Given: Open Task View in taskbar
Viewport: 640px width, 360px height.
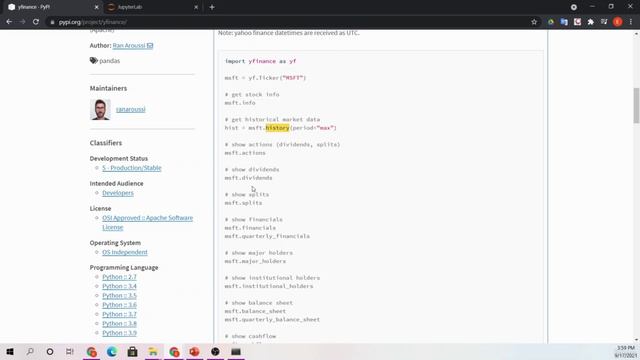Looking at the screenshot, I should pos(70,351).
